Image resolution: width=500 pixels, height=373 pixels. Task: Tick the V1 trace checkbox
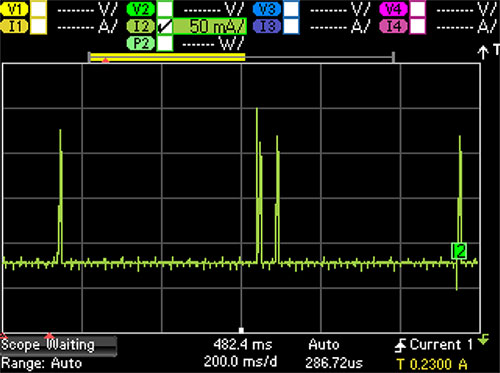point(38,9)
